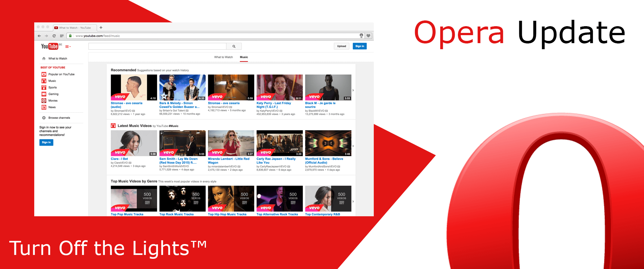This screenshot has height=269, width=644.
Task: Click the green padlock security icon
Action: [x=70, y=36]
